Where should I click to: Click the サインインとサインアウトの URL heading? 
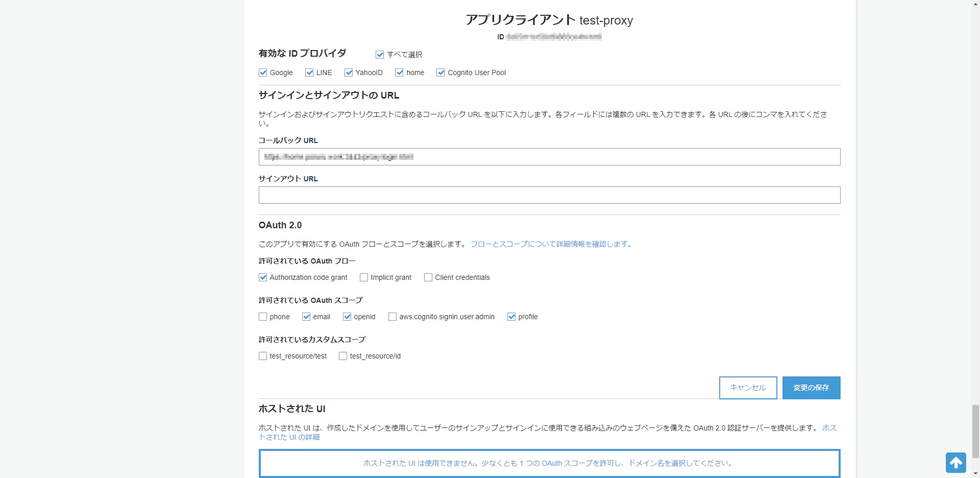pyautogui.click(x=329, y=95)
